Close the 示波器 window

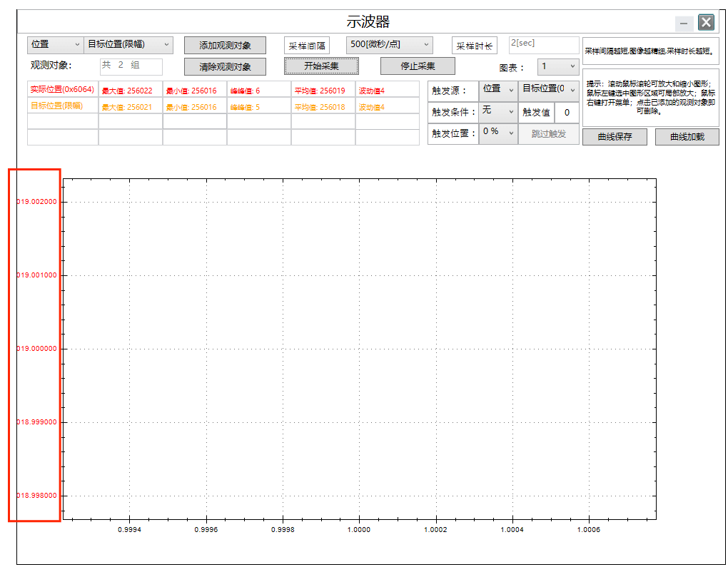(x=706, y=23)
